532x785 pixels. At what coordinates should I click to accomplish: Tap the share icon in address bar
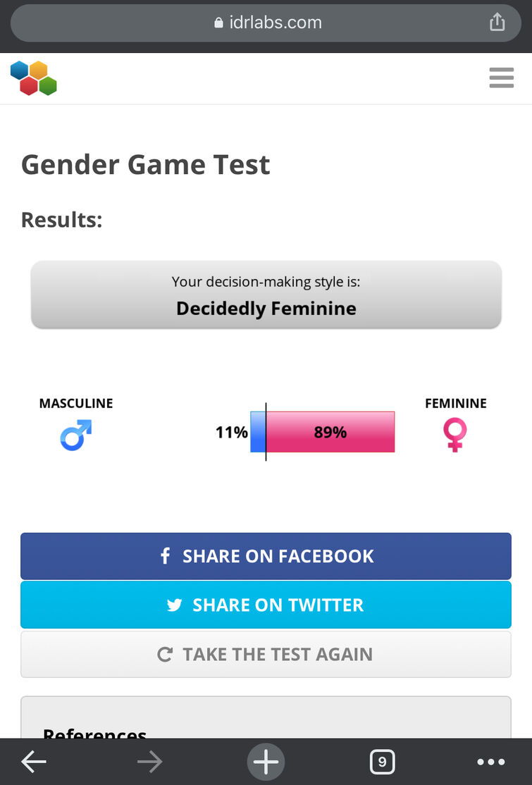click(x=497, y=23)
